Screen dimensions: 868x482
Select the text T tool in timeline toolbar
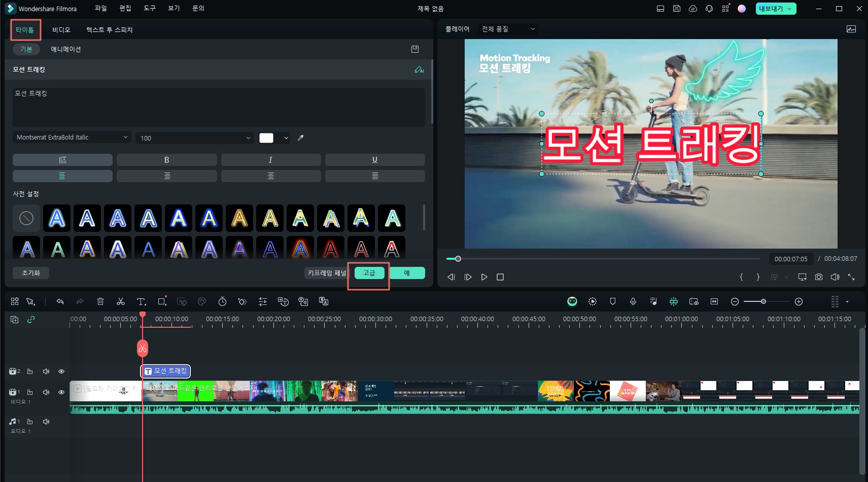click(x=141, y=301)
